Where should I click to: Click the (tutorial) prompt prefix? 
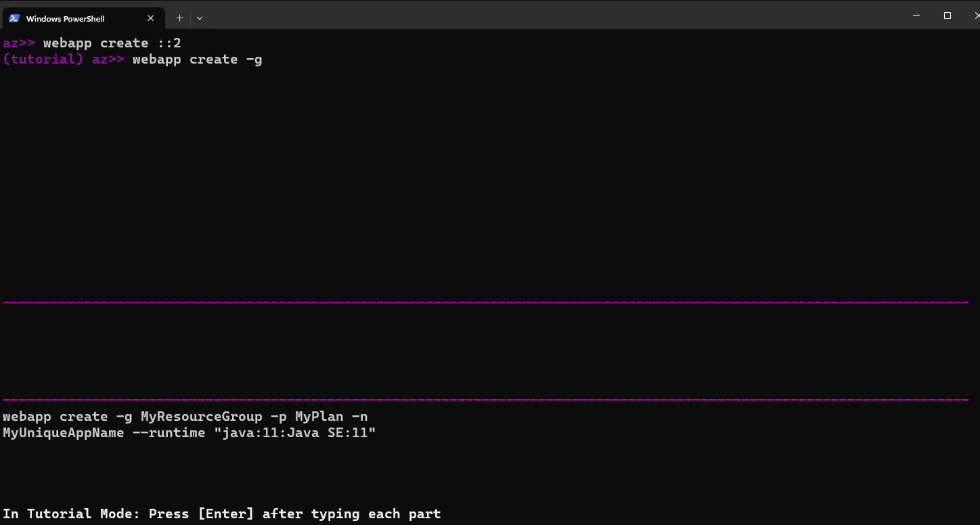[x=43, y=60]
